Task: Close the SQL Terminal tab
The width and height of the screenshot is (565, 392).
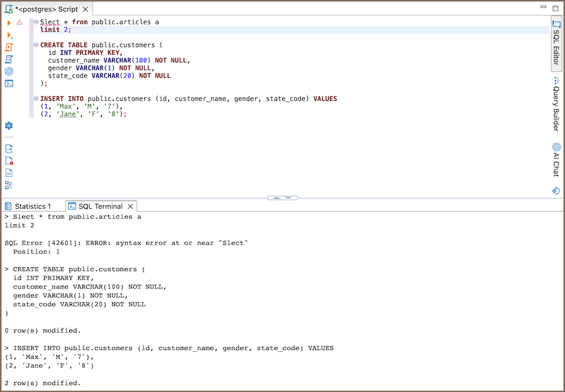Action: (130, 206)
